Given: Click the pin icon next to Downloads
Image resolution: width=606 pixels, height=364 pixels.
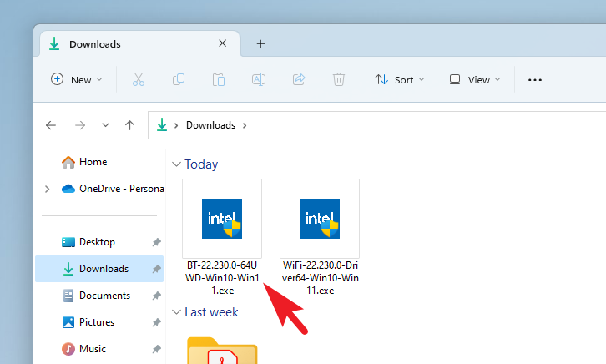Looking at the screenshot, I should tap(156, 269).
